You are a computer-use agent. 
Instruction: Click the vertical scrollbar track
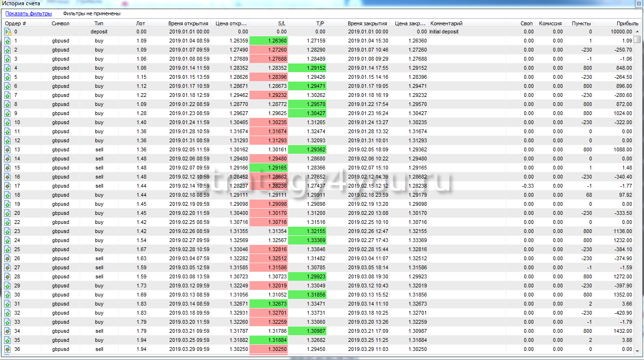637,191
